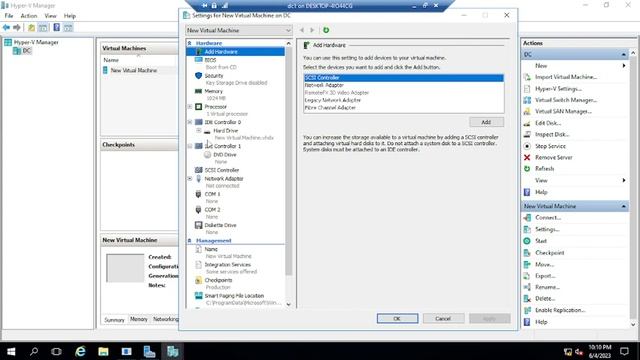Click the Diskette Drive floppy icon

tap(198, 225)
